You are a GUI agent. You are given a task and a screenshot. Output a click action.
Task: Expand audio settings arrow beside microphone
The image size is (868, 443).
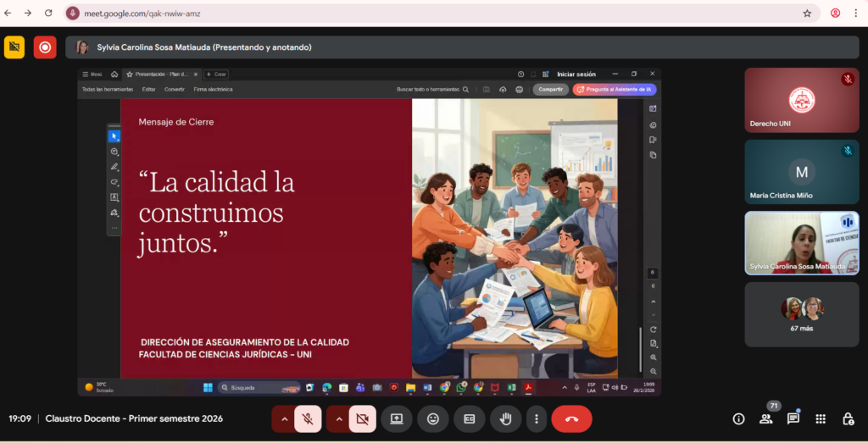(283, 418)
